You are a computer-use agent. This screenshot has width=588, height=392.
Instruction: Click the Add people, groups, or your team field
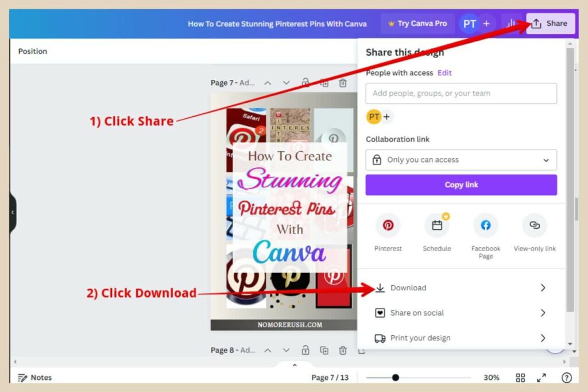click(x=461, y=94)
